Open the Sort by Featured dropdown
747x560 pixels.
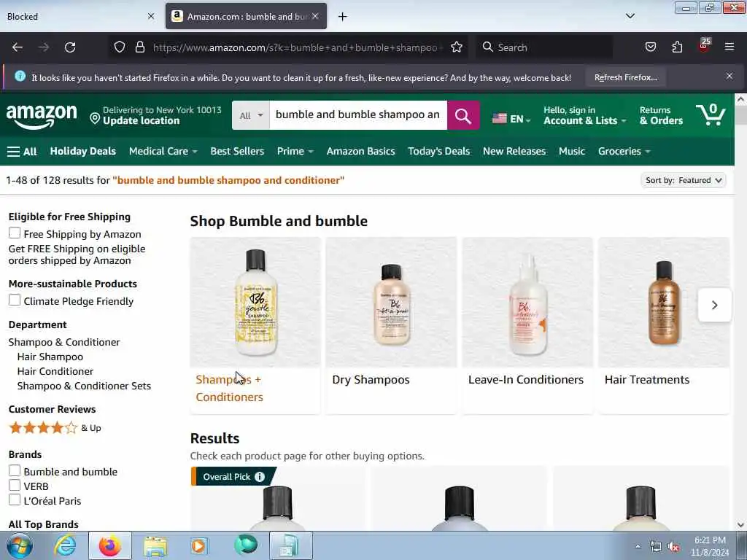[x=684, y=181]
